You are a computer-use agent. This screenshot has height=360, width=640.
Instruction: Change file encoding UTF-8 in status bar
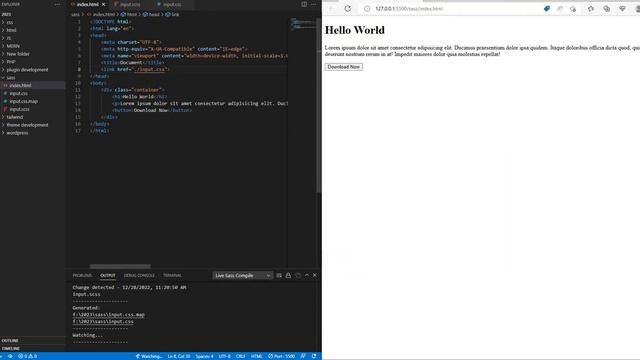[224, 356]
